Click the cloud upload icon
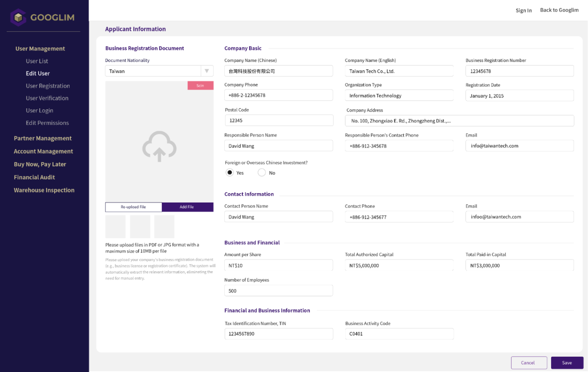The width and height of the screenshot is (588, 372). (159, 146)
